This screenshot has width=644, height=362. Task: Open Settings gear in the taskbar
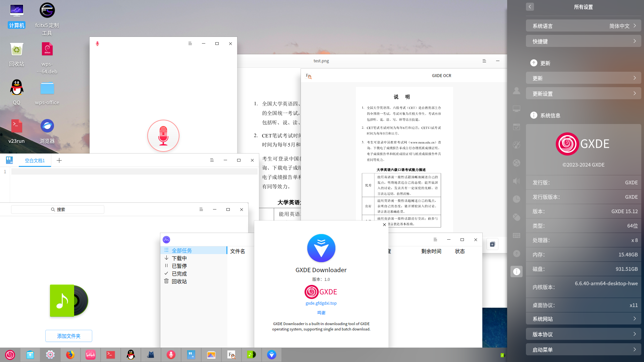point(50,355)
